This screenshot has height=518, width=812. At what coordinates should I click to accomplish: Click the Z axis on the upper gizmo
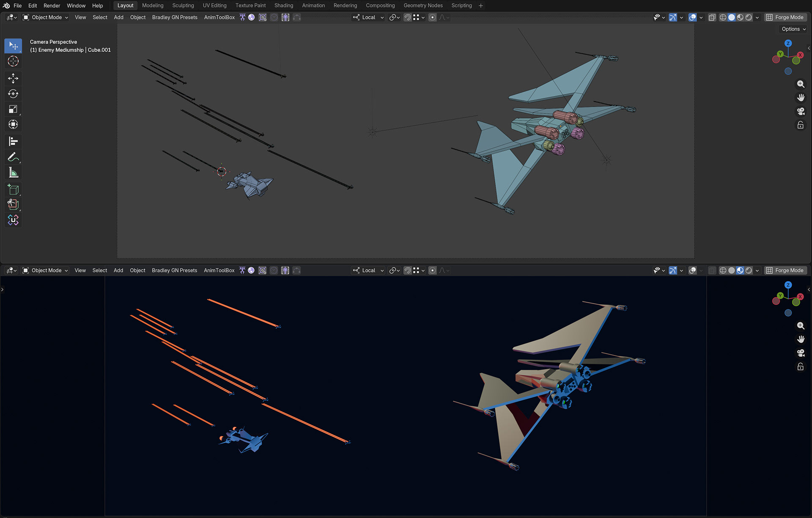(788, 43)
